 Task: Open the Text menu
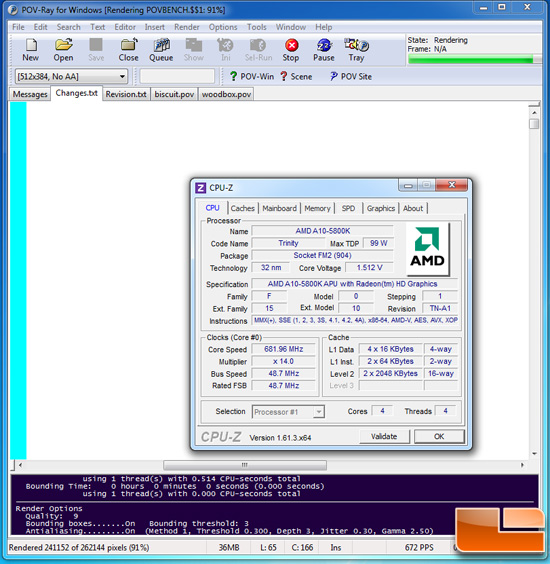pos(97,27)
